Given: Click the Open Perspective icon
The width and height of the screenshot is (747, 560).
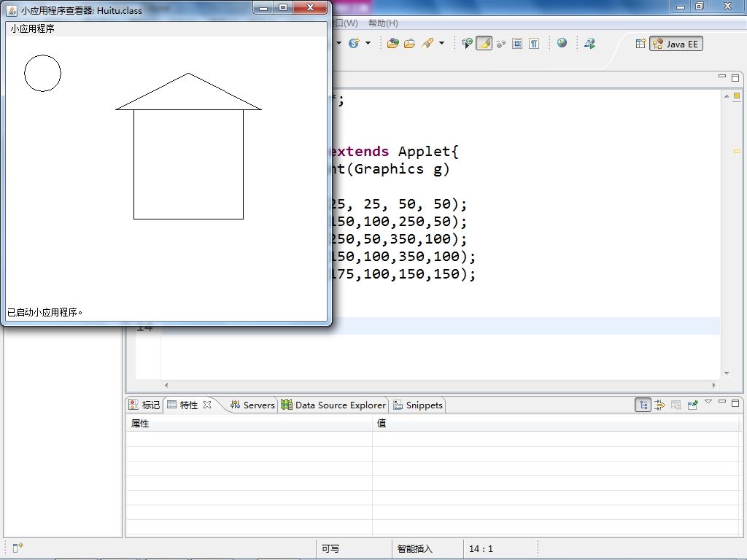Looking at the screenshot, I should coord(640,43).
